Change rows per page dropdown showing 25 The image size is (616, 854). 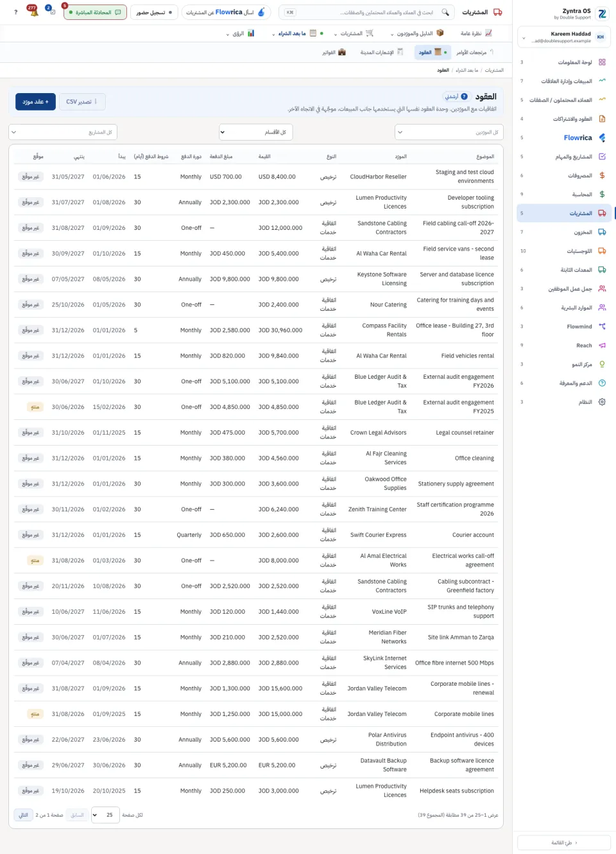click(104, 815)
